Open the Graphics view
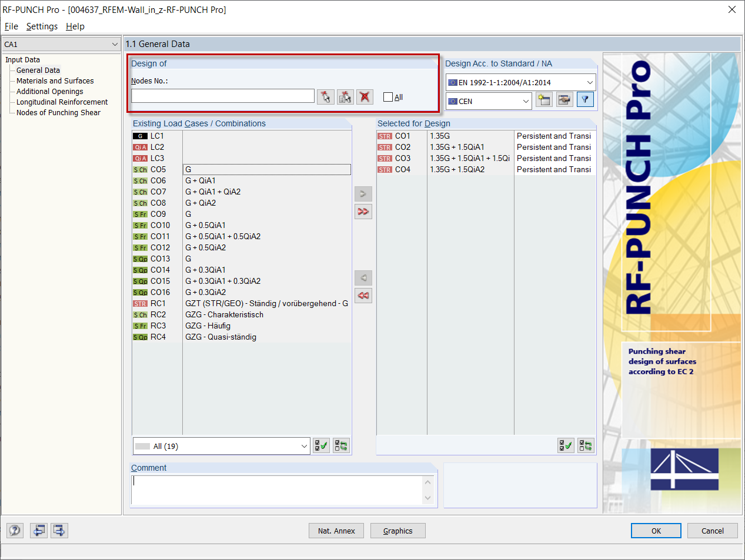 click(x=397, y=531)
